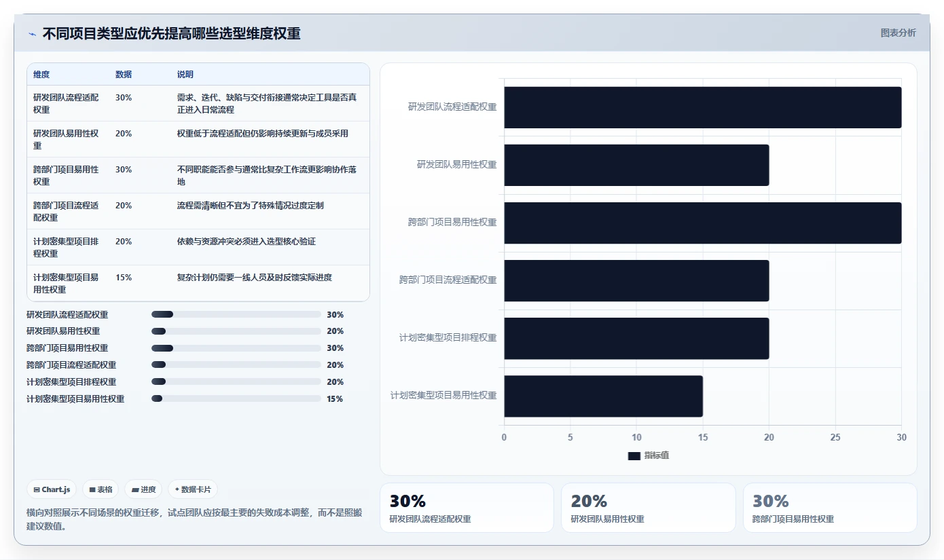Click the 计划密集型项目易用性权重 progress bar

point(236,398)
